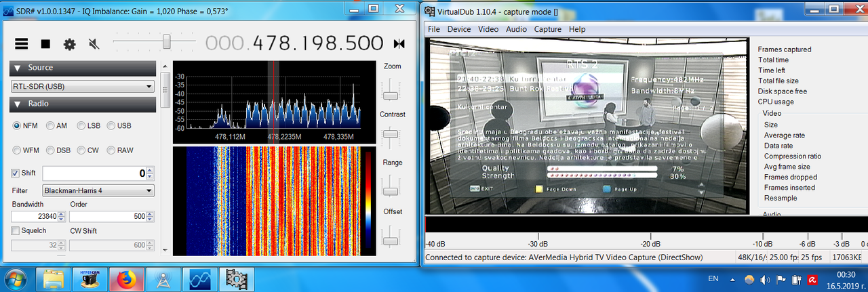Enable the Squelch checkbox

[16, 231]
